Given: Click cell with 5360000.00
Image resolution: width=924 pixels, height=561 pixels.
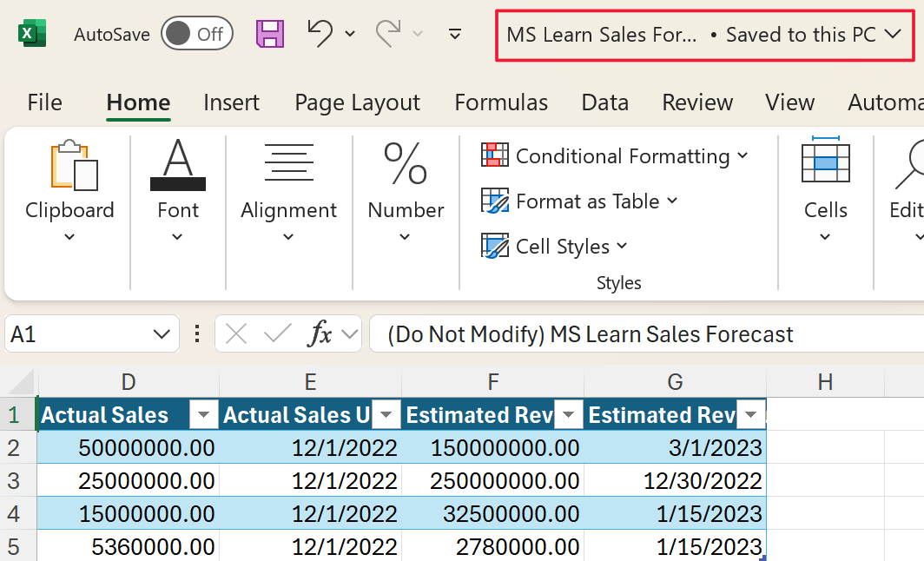Looking at the screenshot, I should [x=128, y=547].
